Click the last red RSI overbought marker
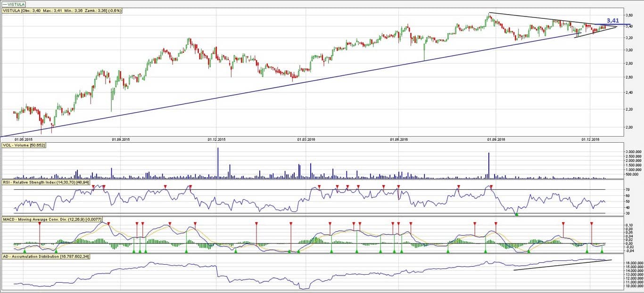Screen dimensions: 644x293 point(491,187)
